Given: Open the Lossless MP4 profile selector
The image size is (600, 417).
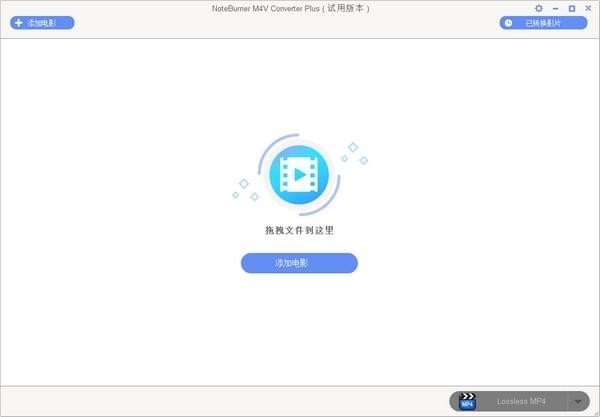Looking at the screenshot, I should tap(520, 401).
